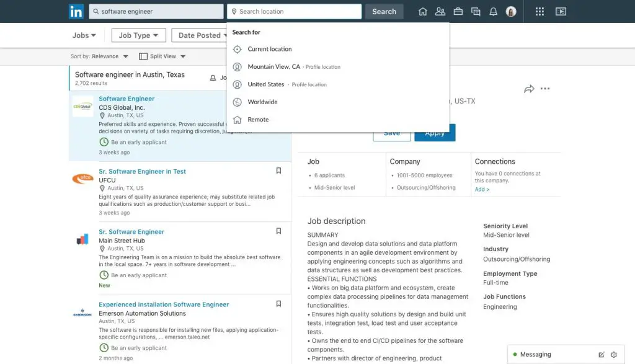Image resolution: width=635 pixels, height=364 pixels.
Task: Open profile avatar menu
Action: [511, 11]
